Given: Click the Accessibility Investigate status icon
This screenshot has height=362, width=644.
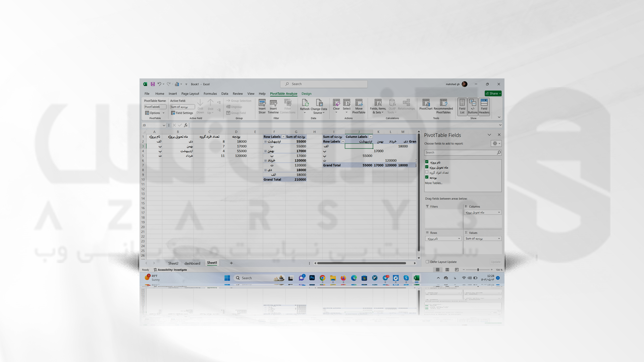Looking at the screenshot, I should click(155, 270).
